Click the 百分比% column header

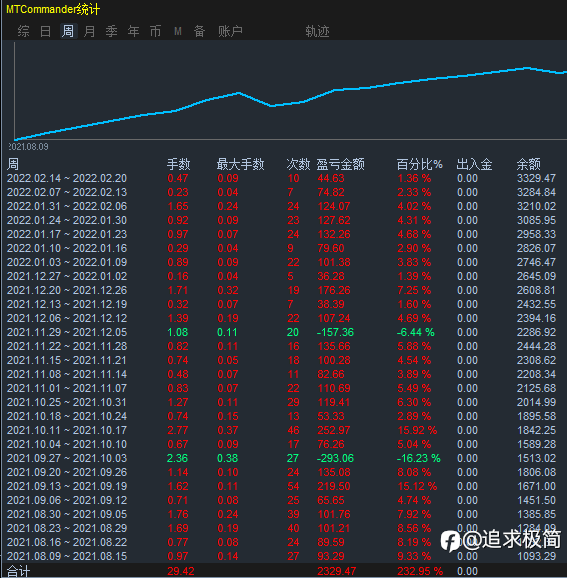(x=420, y=164)
